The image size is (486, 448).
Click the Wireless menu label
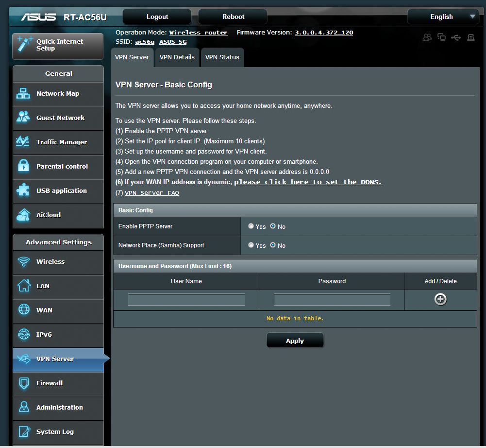50,261
